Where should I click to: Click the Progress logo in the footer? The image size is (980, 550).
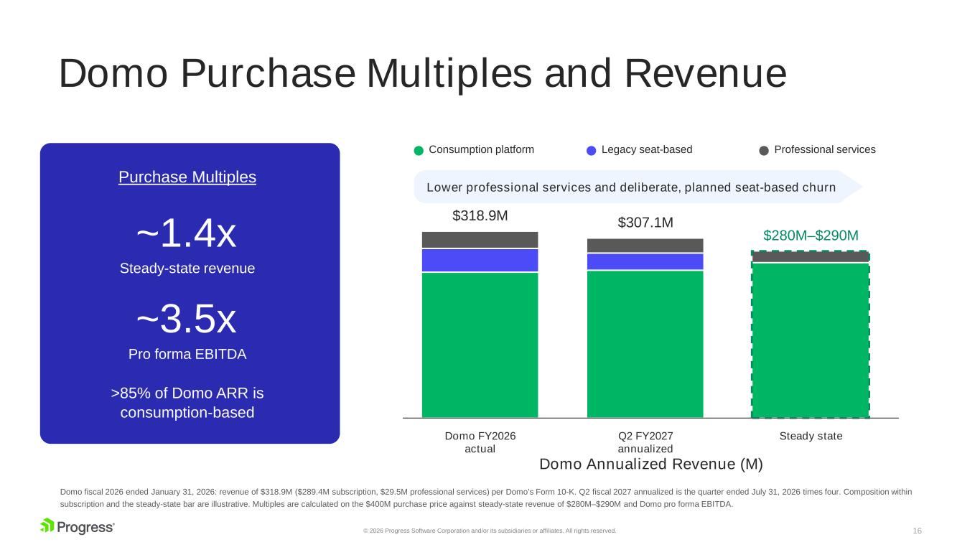78,526
